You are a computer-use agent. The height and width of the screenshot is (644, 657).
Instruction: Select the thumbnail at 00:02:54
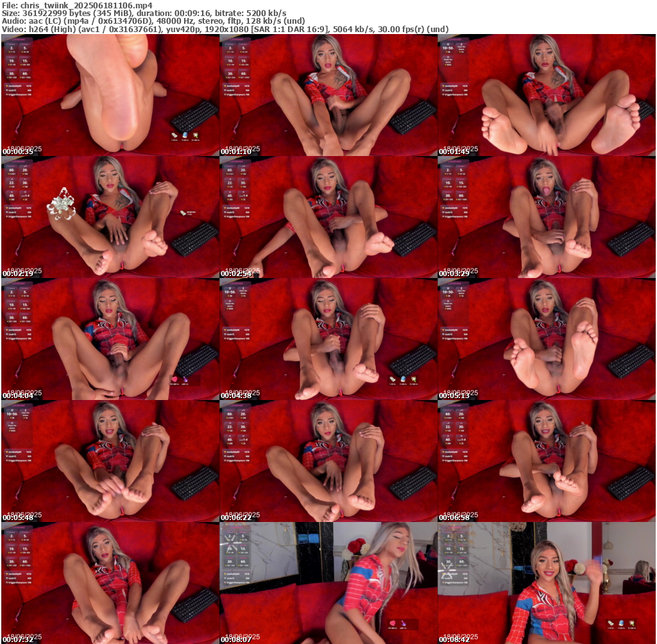(x=328, y=217)
